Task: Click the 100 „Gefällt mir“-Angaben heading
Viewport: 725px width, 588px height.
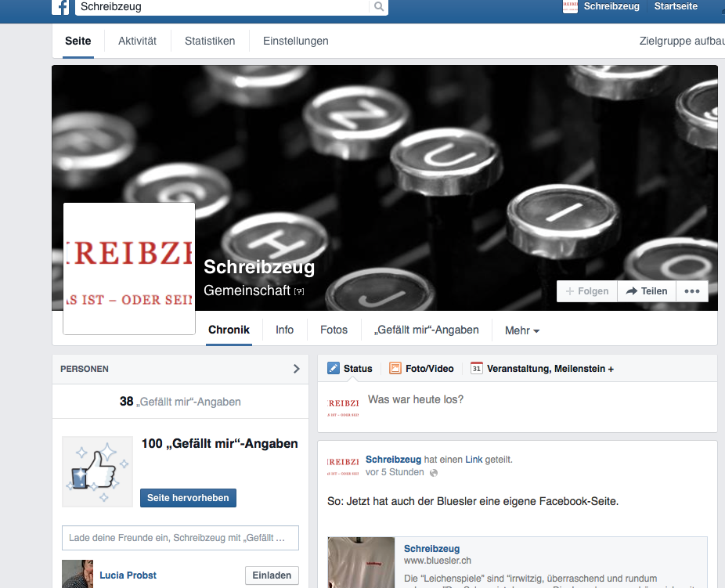Action: [220, 444]
